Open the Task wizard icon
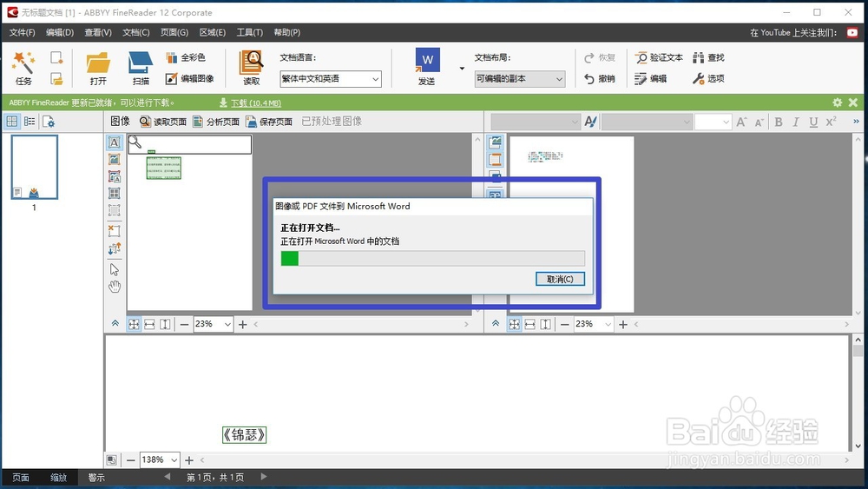 point(23,68)
